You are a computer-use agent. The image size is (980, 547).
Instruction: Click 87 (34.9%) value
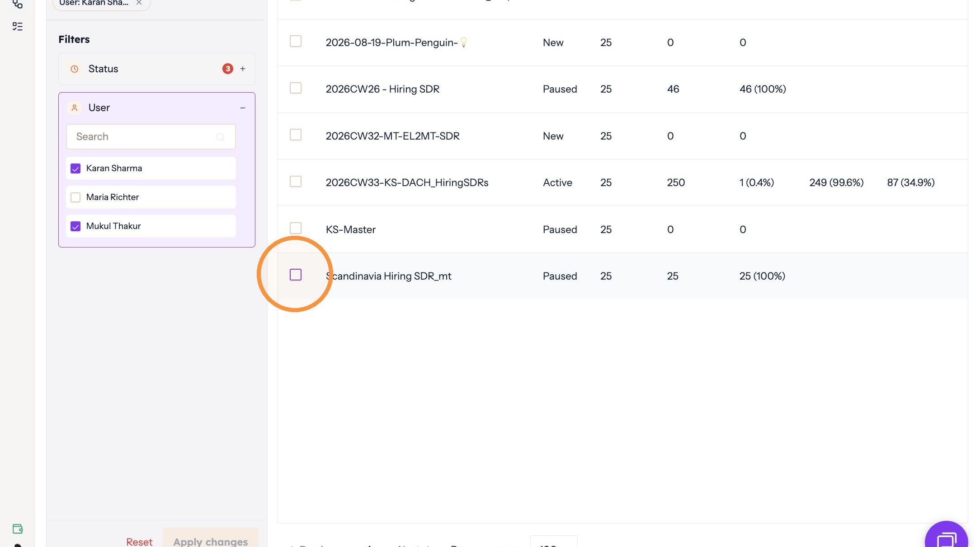911,182
